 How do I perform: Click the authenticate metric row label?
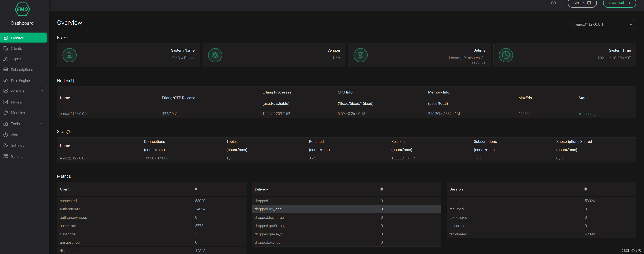(70, 209)
